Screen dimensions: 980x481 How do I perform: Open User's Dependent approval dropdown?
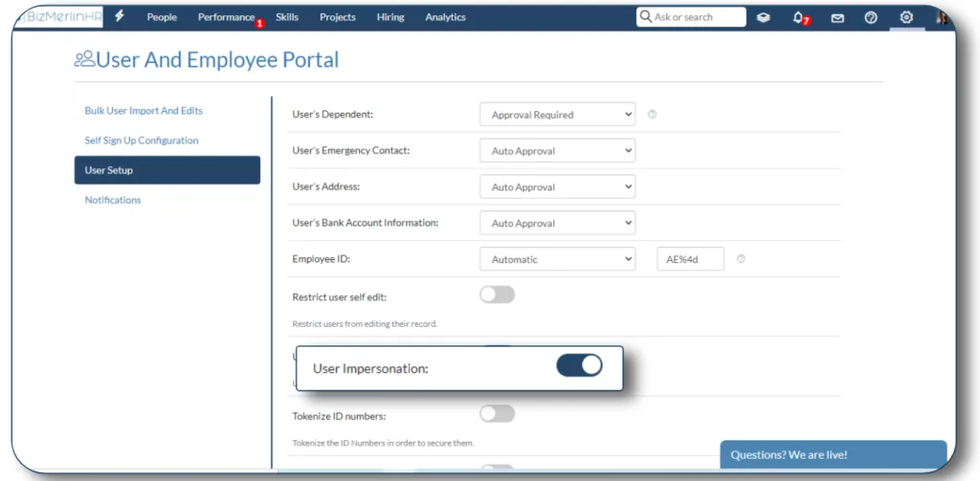pyautogui.click(x=558, y=115)
